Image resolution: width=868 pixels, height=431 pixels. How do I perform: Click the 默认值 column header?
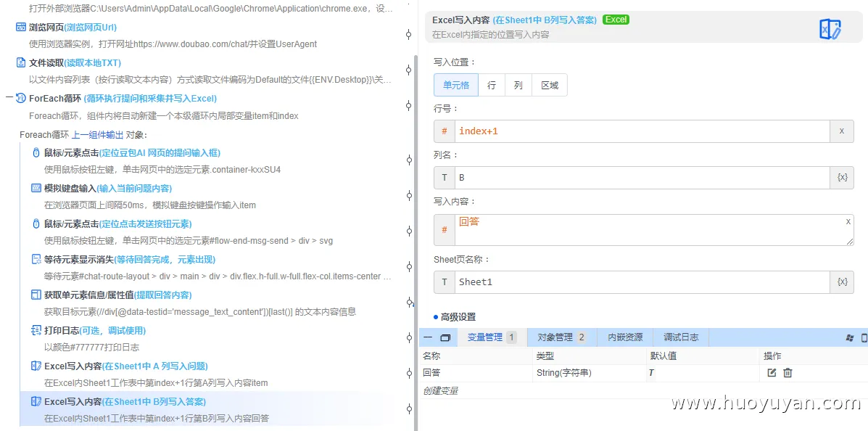click(663, 356)
